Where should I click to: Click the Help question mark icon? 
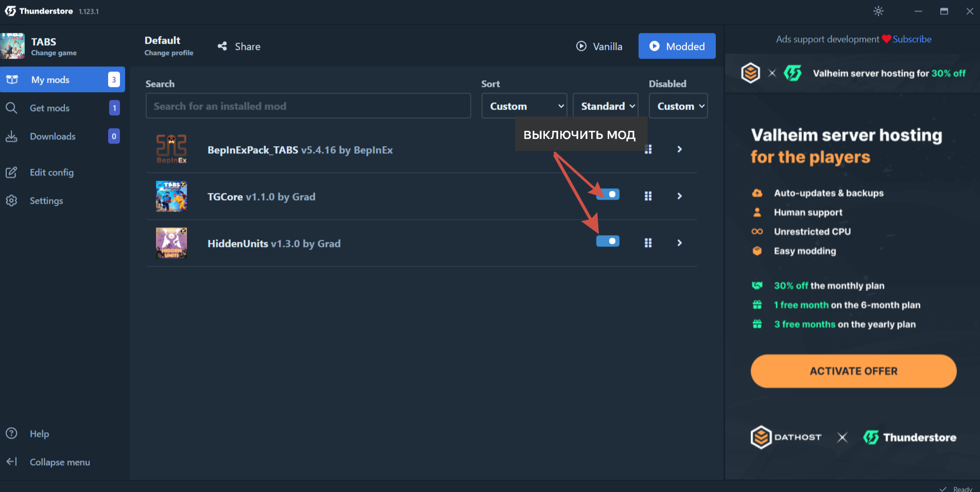click(11, 433)
